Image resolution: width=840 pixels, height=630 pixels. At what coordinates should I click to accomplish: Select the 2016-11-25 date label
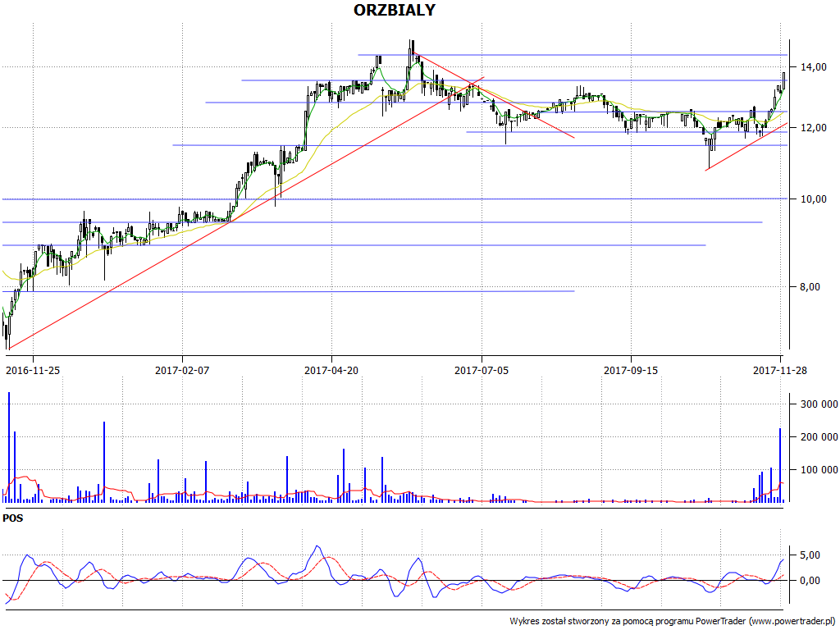[x=33, y=370]
